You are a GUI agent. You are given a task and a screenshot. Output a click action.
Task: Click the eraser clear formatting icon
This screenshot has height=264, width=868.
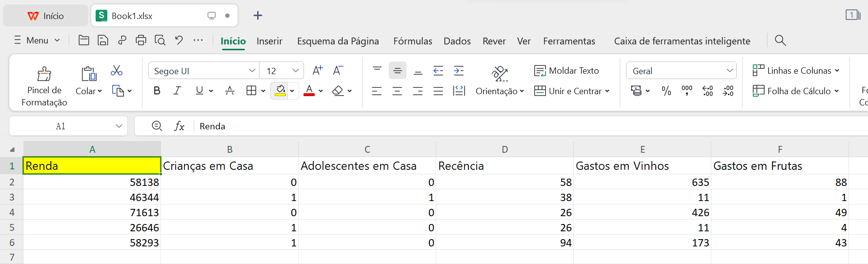tap(338, 91)
